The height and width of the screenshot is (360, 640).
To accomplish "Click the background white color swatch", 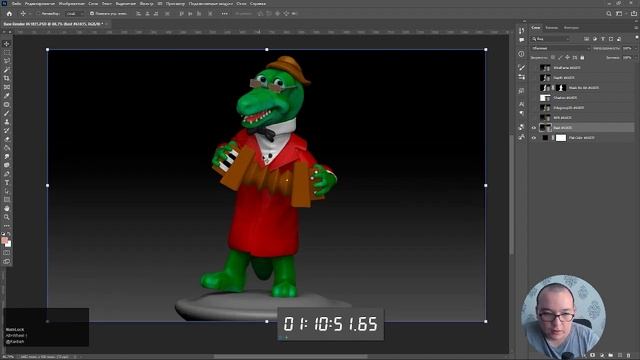I will tap(9, 244).
